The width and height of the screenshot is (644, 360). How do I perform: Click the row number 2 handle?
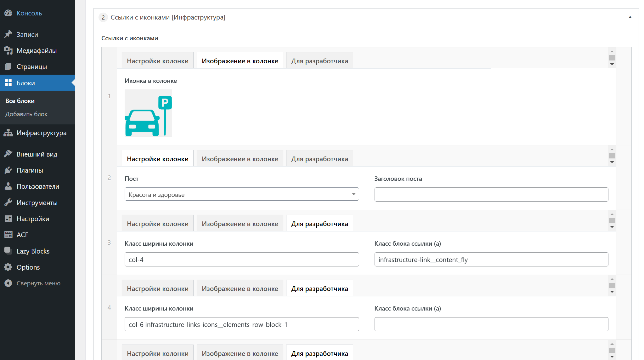click(x=109, y=178)
